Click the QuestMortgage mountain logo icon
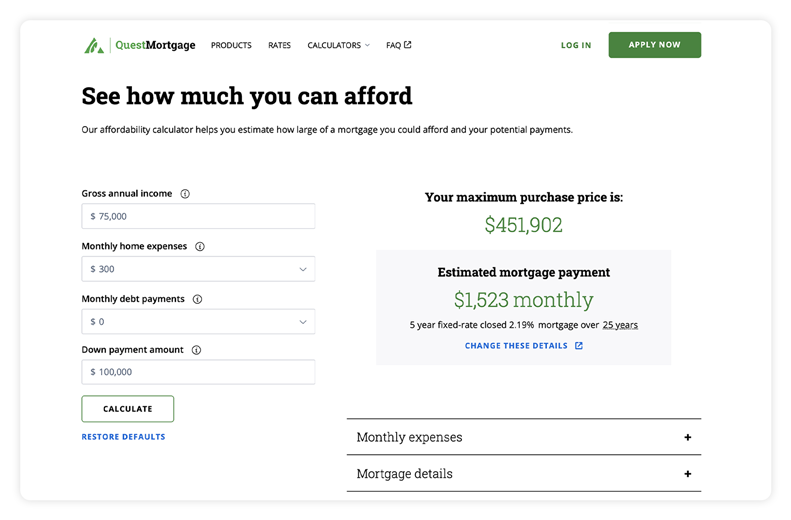Viewport: 791px width, 520px height. pos(94,45)
